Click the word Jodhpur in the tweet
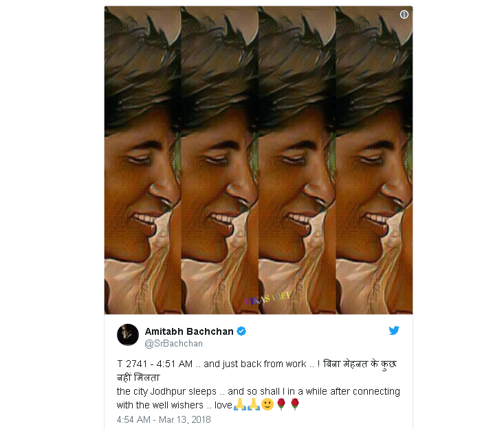 tap(168, 391)
